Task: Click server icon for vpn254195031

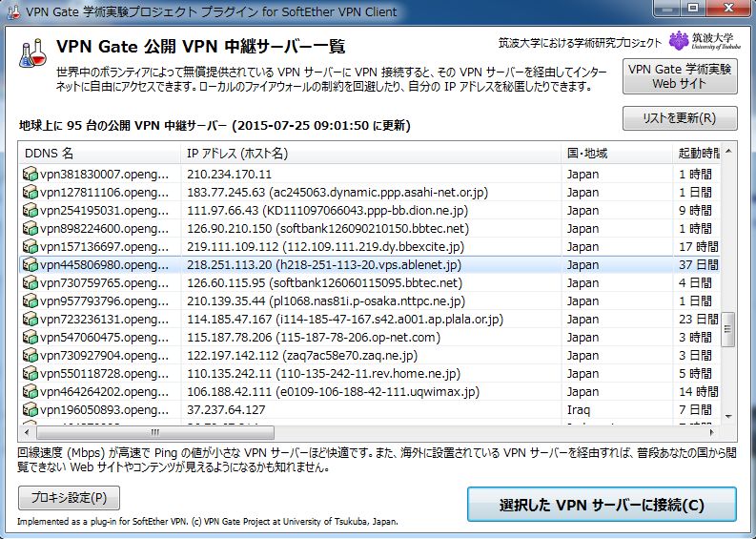Action: pos(31,211)
